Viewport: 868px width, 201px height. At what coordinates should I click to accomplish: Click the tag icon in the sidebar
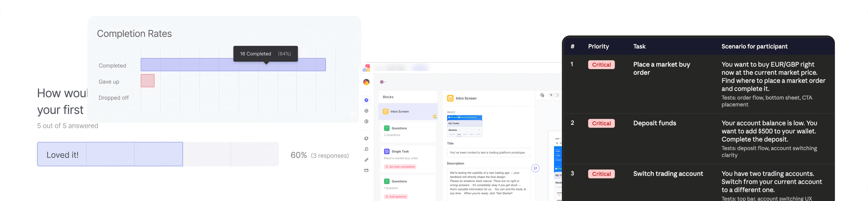pyautogui.click(x=366, y=149)
